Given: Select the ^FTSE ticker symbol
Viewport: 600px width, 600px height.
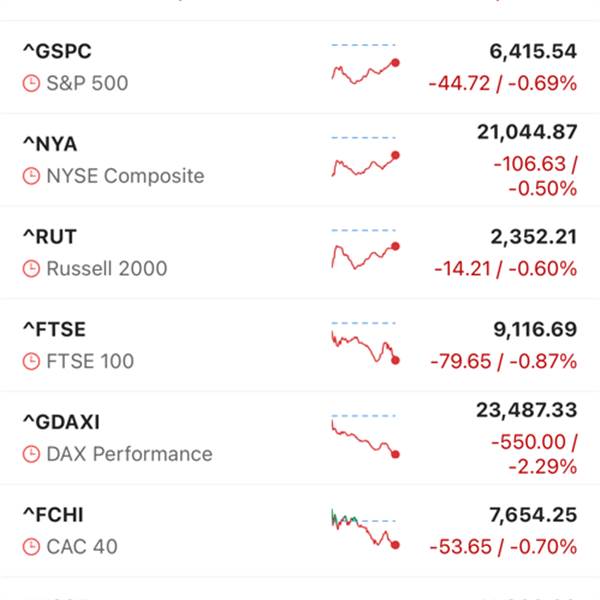Looking at the screenshot, I should point(54,329).
